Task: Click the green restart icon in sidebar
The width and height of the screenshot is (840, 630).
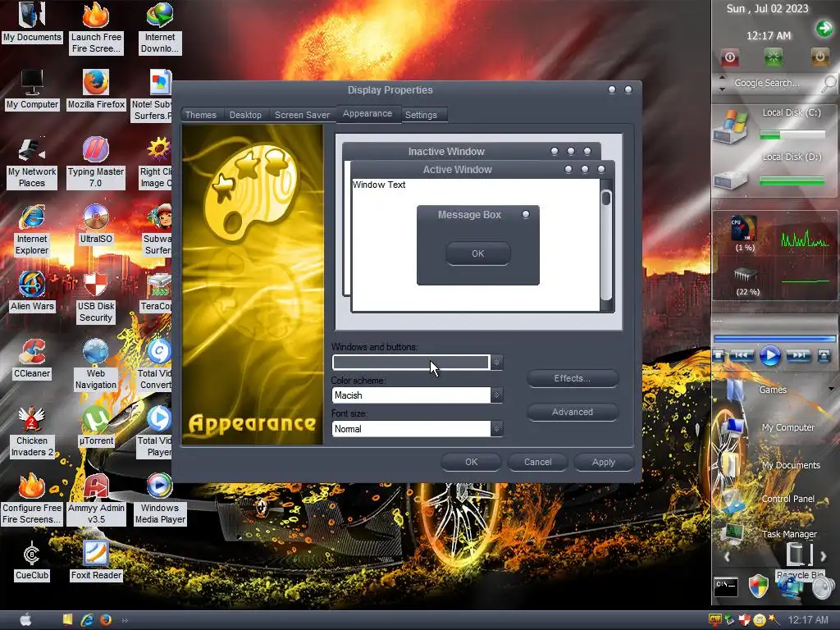Action: (x=773, y=57)
